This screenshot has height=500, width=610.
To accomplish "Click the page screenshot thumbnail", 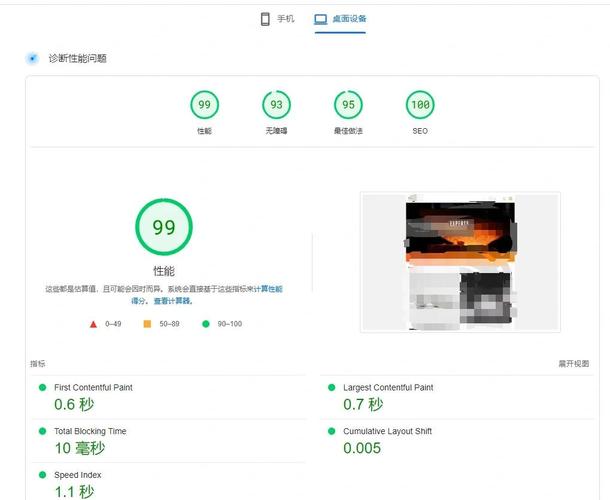I will (x=460, y=262).
